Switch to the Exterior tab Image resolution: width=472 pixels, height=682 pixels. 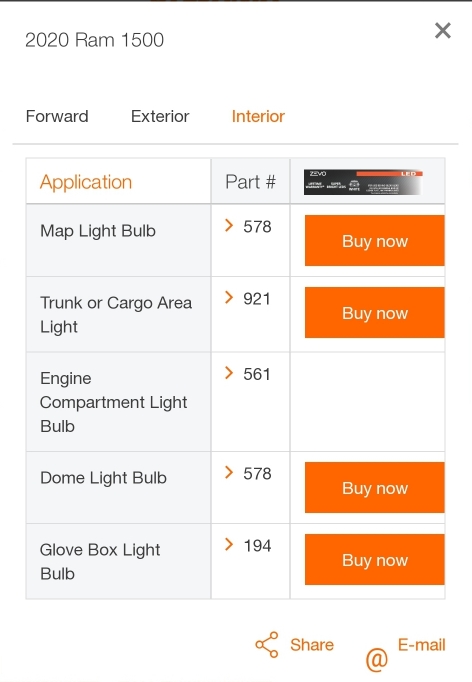click(160, 116)
